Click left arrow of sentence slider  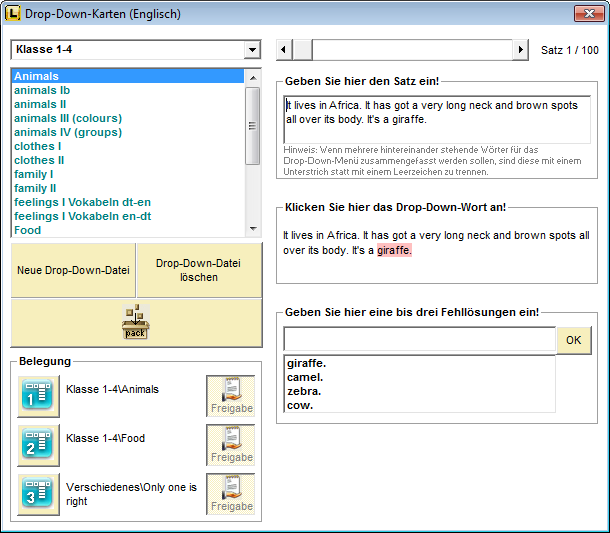[284, 50]
